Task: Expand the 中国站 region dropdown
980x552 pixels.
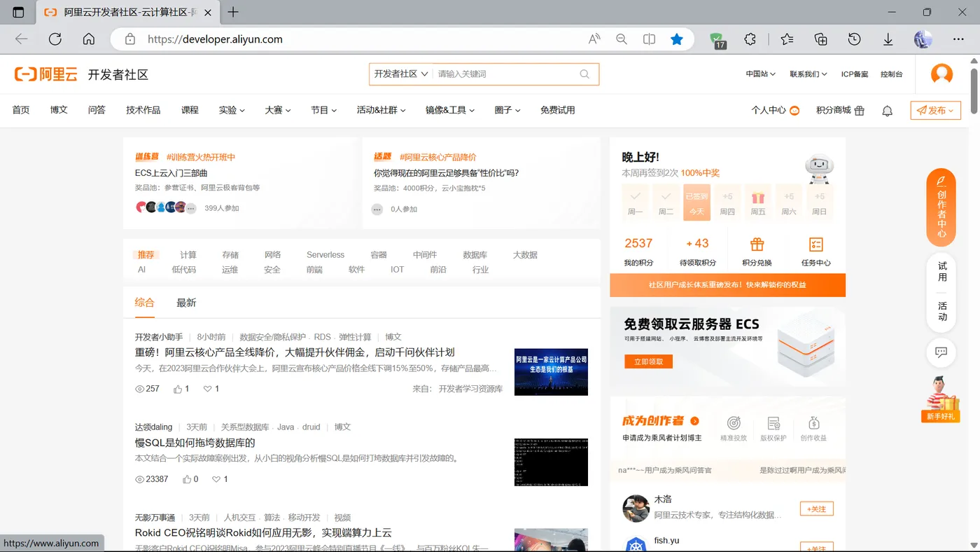Action: [760, 74]
